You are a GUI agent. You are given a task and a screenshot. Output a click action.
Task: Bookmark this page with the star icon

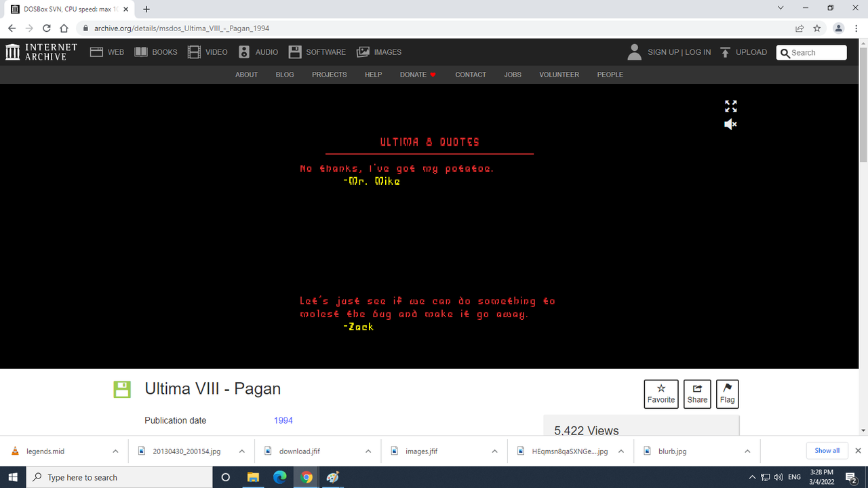pos(817,28)
